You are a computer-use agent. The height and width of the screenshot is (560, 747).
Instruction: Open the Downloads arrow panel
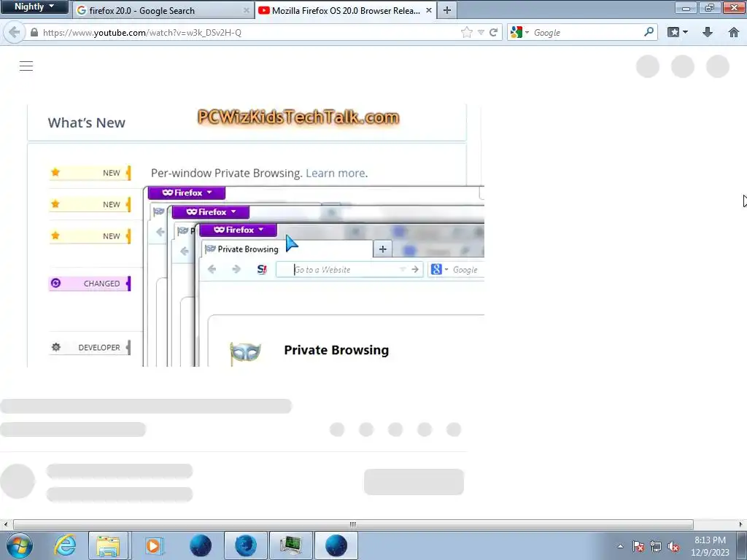coord(708,32)
